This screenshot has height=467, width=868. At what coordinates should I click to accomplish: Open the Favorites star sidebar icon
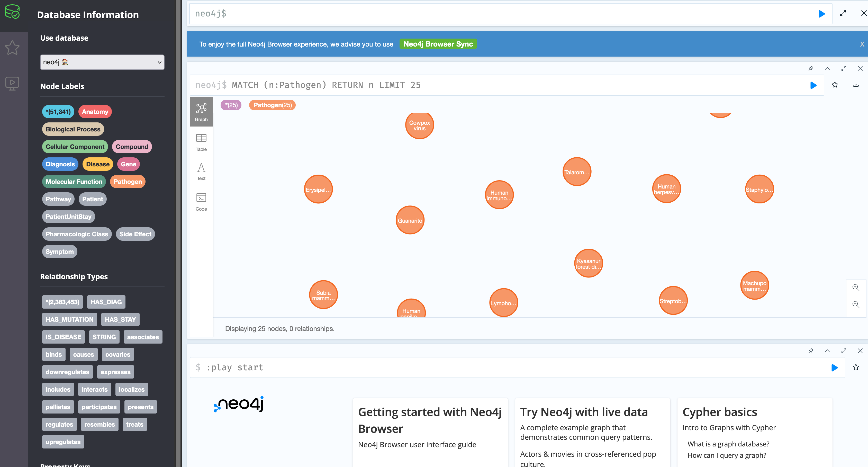12,48
